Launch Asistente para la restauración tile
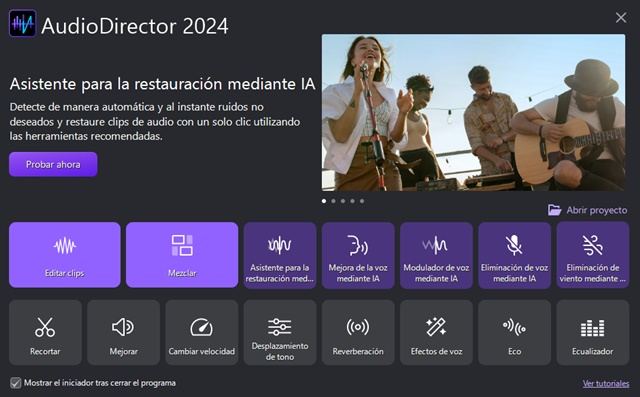Image resolution: width=640 pixels, height=397 pixels. [x=280, y=255]
